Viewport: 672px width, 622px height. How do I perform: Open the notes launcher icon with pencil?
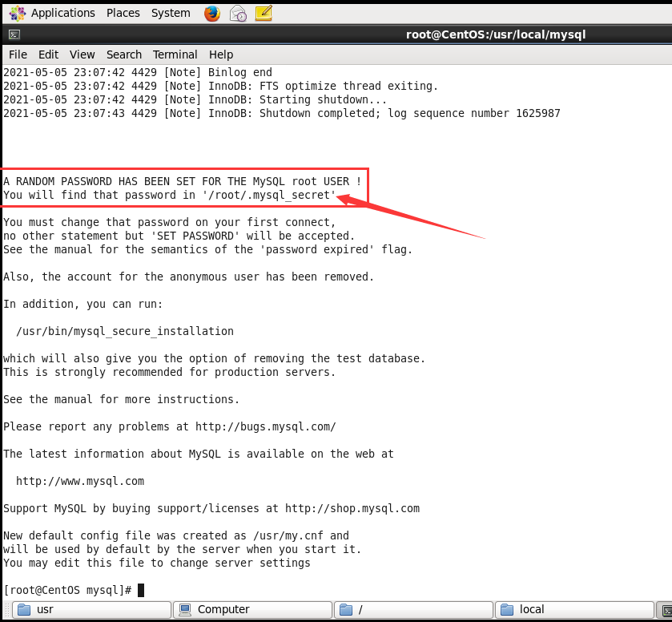coord(264,14)
